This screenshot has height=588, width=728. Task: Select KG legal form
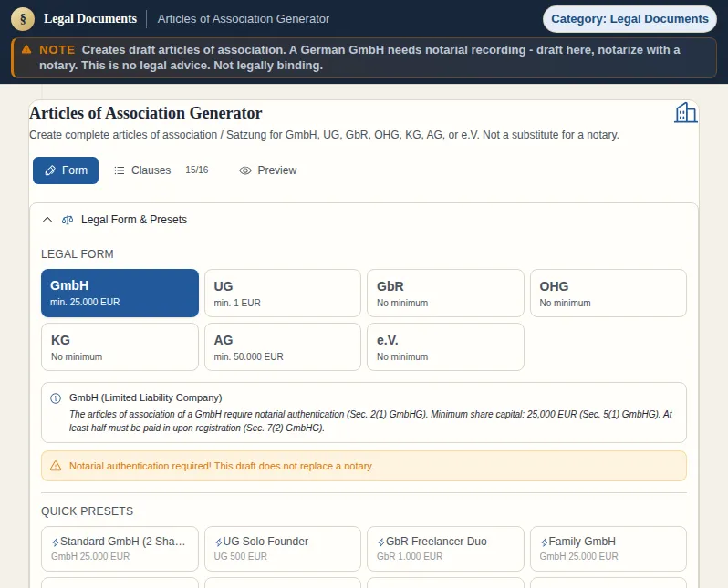click(x=120, y=347)
